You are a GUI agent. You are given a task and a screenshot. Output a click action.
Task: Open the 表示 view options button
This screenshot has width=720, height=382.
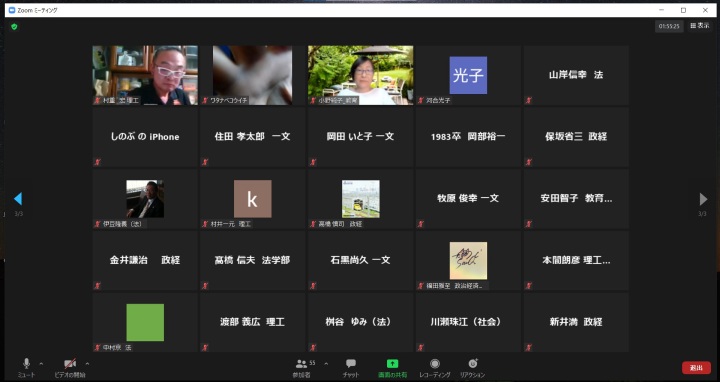coord(700,26)
